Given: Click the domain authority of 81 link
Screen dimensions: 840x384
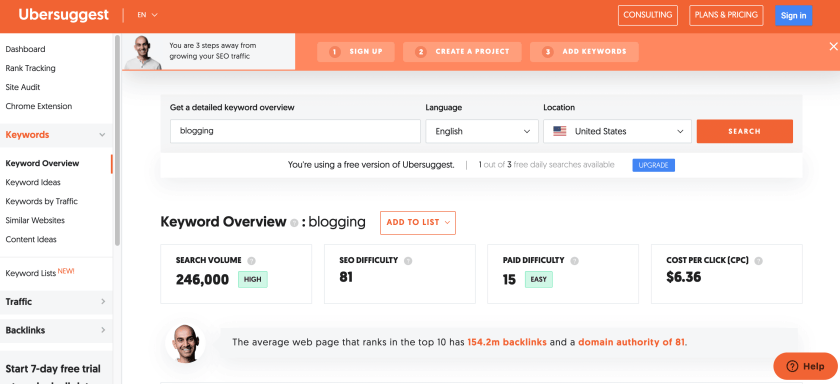Looking at the screenshot, I should point(632,342).
